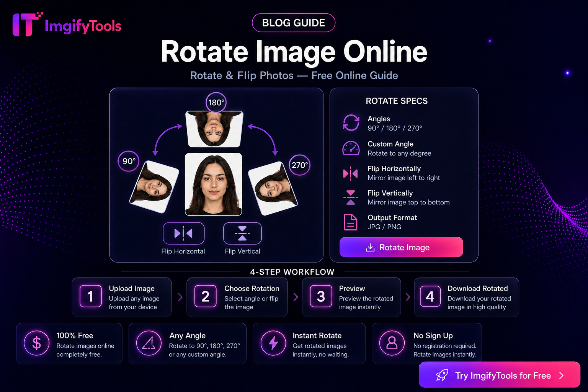
Task: Click chevron after Choose Rotation step
Action: coord(296,297)
